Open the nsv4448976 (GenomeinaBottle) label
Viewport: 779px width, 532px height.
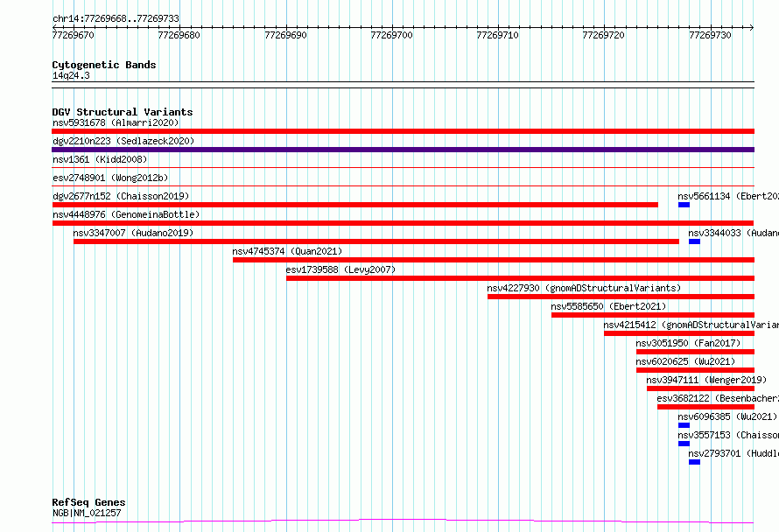[x=126, y=214]
